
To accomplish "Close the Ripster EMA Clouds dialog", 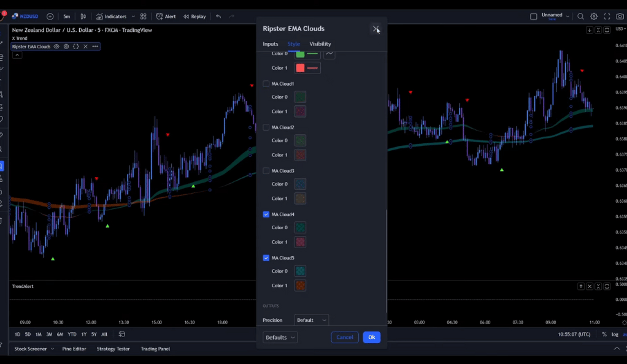I will tap(376, 29).
